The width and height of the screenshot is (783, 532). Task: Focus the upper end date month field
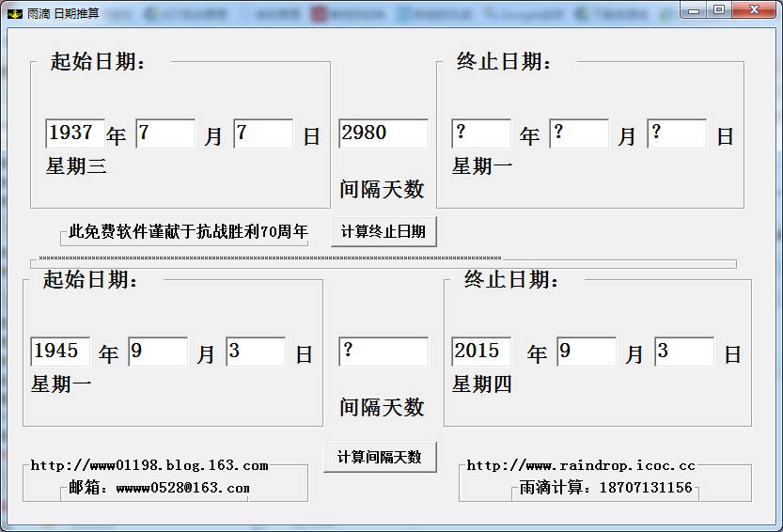coord(579,133)
